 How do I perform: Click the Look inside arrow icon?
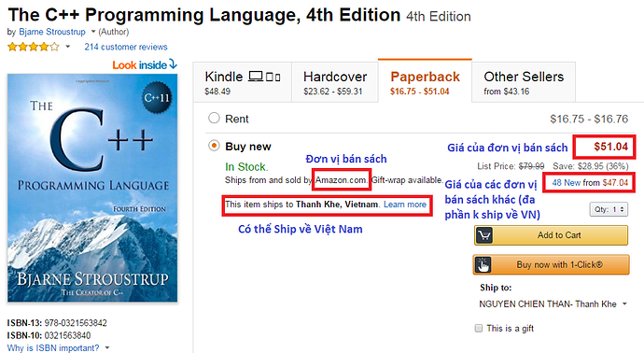[x=173, y=64]
